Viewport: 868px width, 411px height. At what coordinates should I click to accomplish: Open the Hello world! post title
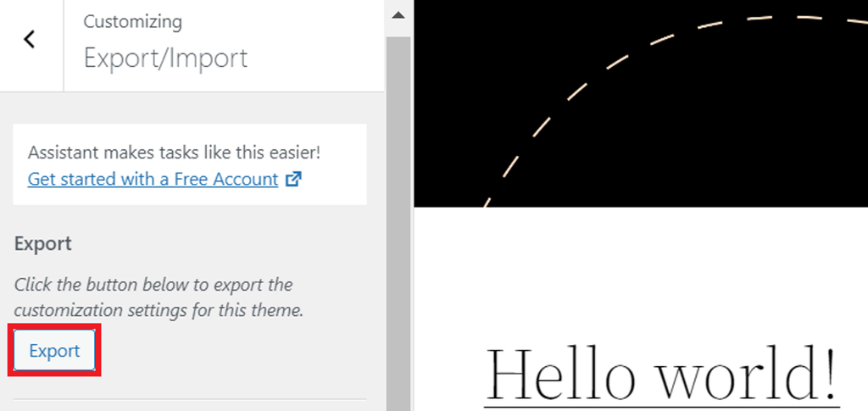662,373
